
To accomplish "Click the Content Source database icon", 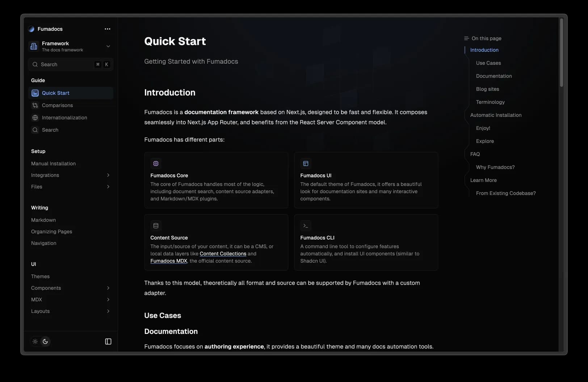I will 156,226.
